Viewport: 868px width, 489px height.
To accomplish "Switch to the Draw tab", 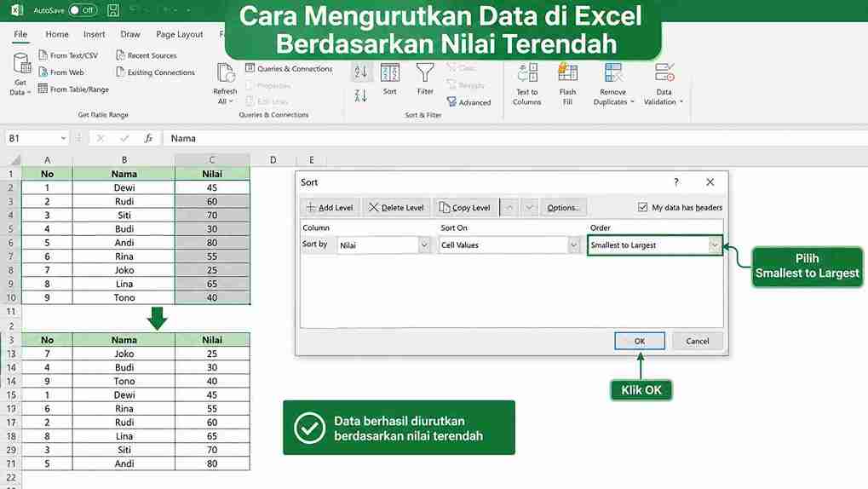I will [x=130, y=34].
